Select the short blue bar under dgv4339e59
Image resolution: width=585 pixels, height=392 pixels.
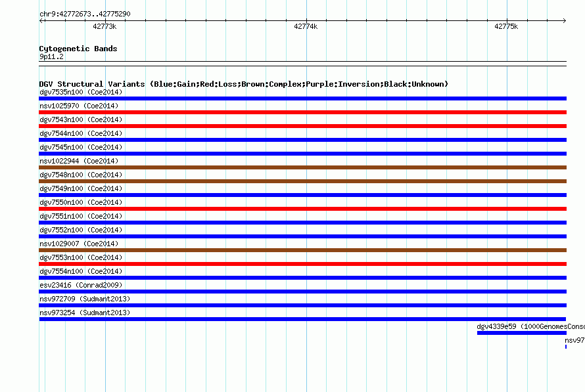coord(522,333)
